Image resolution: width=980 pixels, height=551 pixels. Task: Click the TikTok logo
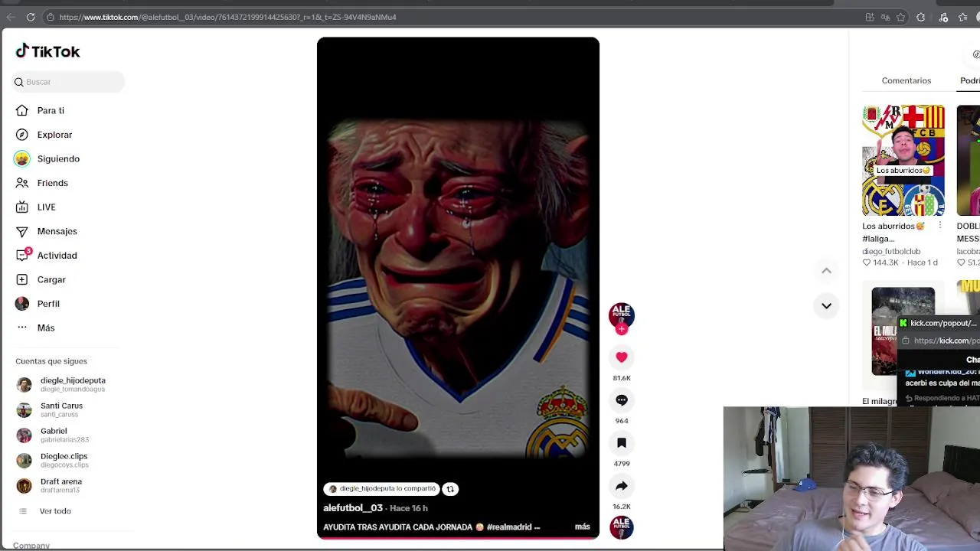(47, 51)
